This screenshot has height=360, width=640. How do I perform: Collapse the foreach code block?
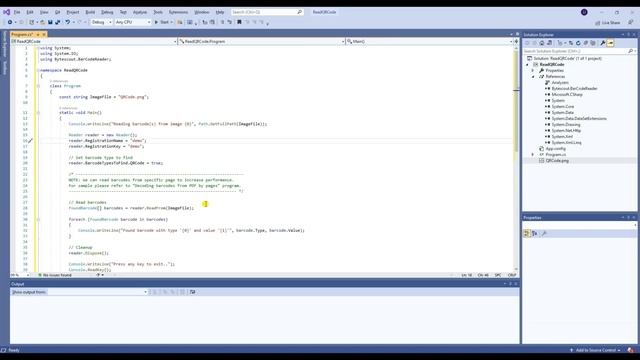click(38, 219)
